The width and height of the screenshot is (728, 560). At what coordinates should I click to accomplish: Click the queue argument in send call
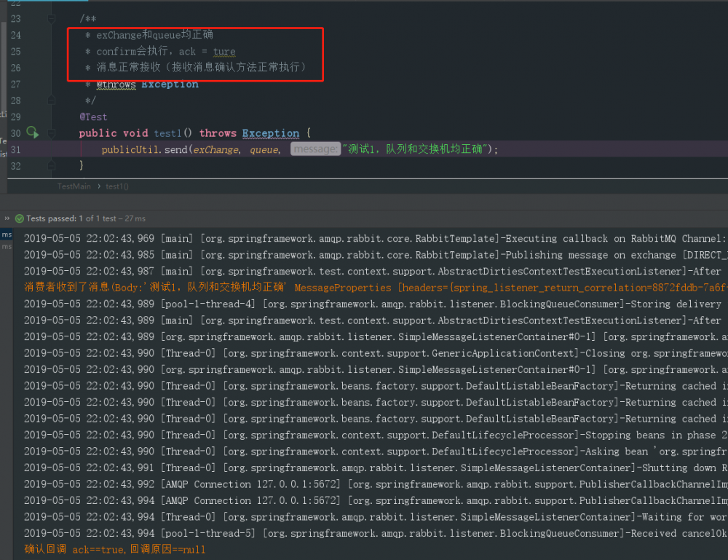(264, 149)
